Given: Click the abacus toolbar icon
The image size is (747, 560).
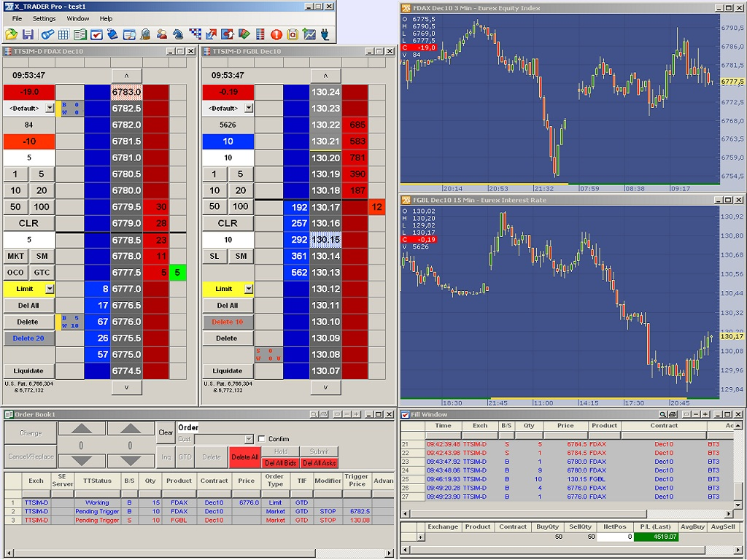Looking at the screenshot, I should [x=260, y=34].
